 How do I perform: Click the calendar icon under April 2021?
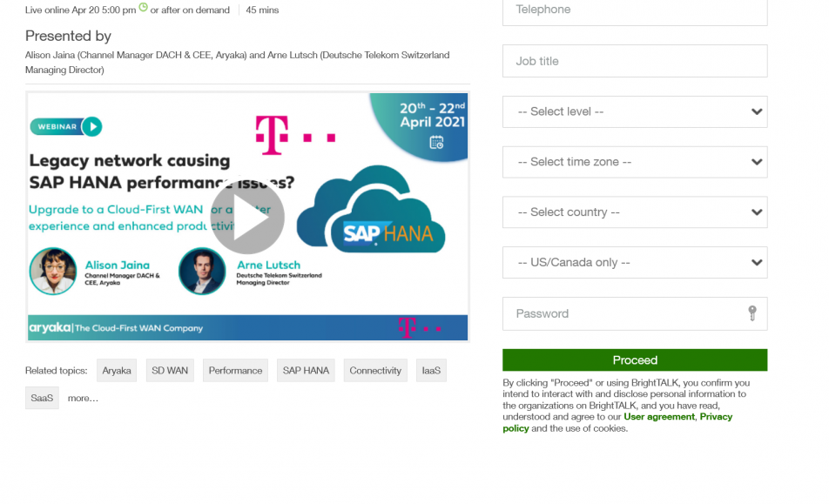point(436,142)
